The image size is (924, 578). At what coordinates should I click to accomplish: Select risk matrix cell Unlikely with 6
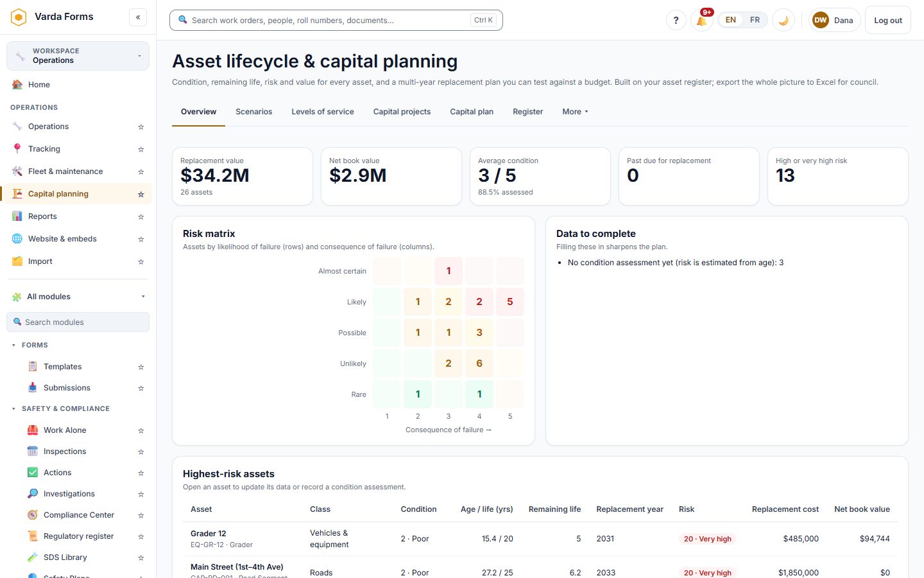pos(479,363)
